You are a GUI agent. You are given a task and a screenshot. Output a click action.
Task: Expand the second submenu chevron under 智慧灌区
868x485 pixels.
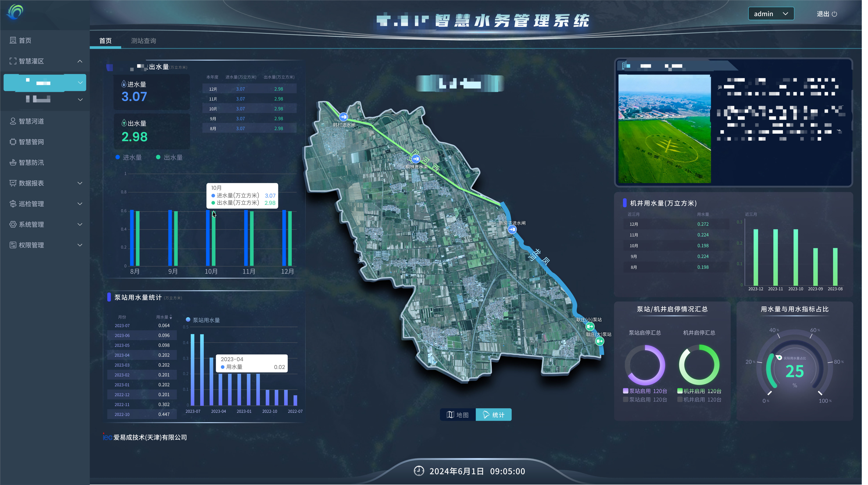(x=80, y=99)
